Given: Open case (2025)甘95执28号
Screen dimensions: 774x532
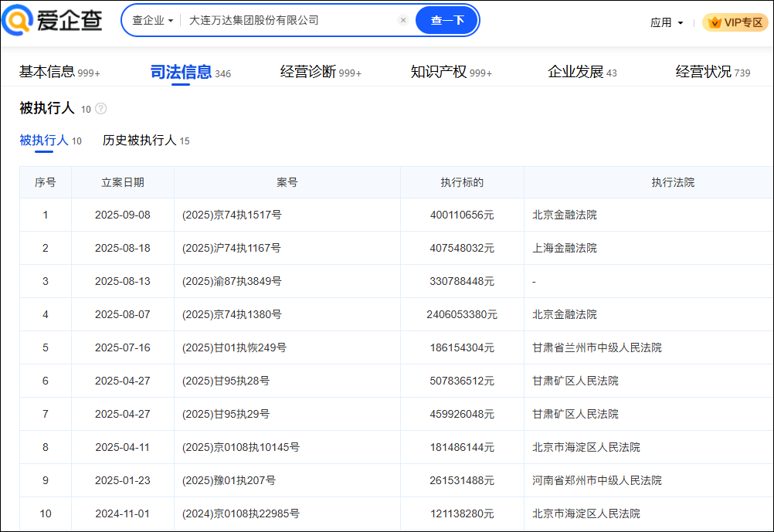Looking at the screenshot, I should [226, 381].
